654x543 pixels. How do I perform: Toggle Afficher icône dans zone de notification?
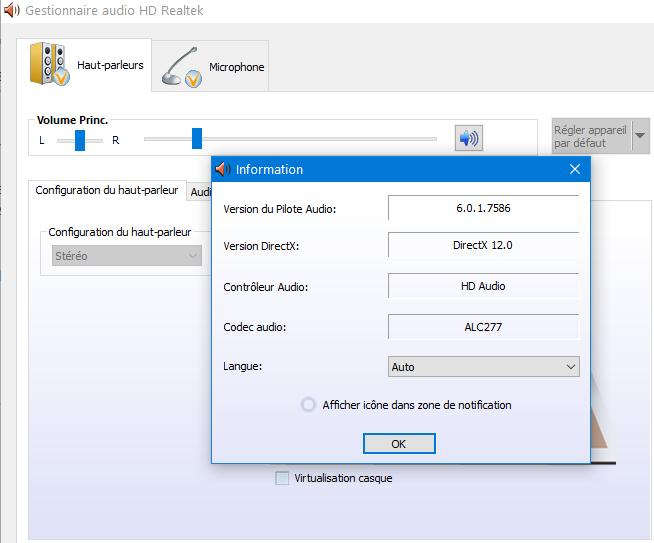[308, 405]
